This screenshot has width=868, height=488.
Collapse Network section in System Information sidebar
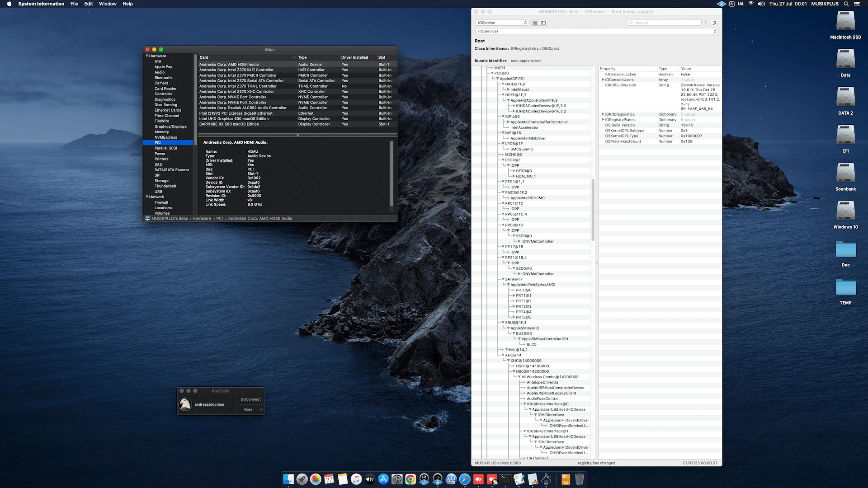point(147,197)
